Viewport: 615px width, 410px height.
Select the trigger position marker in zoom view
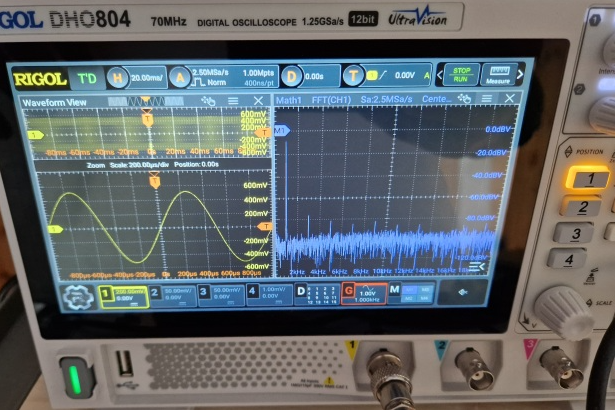[155, 180]
